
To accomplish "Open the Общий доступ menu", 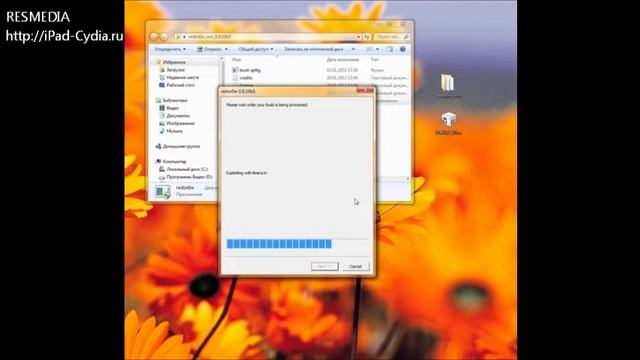I will 256,49.
